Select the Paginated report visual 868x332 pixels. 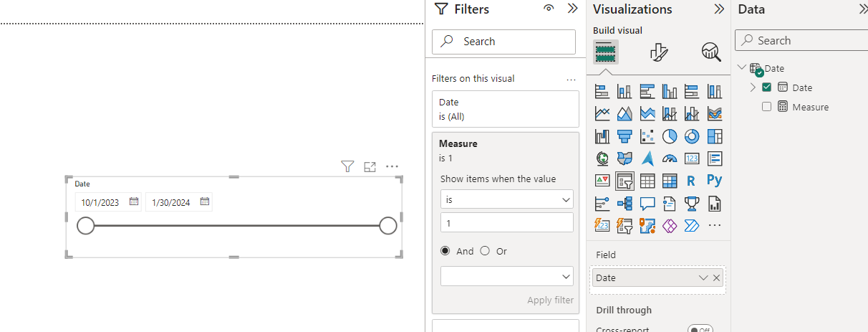click(x=715, y=204)
